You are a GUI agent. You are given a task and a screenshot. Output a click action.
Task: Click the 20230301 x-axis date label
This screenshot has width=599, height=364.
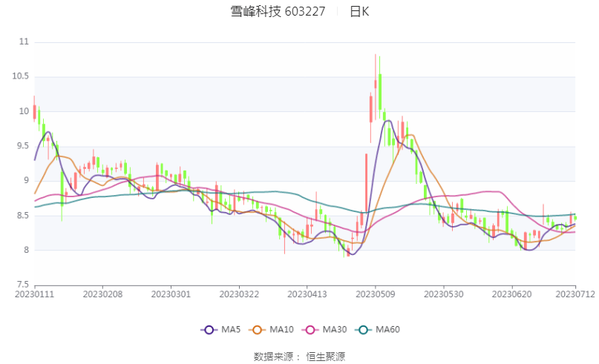click(x=171, y=294)
